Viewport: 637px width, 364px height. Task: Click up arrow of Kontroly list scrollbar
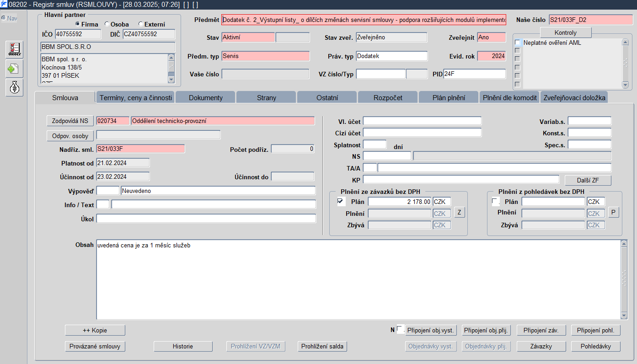coord(625,42)
